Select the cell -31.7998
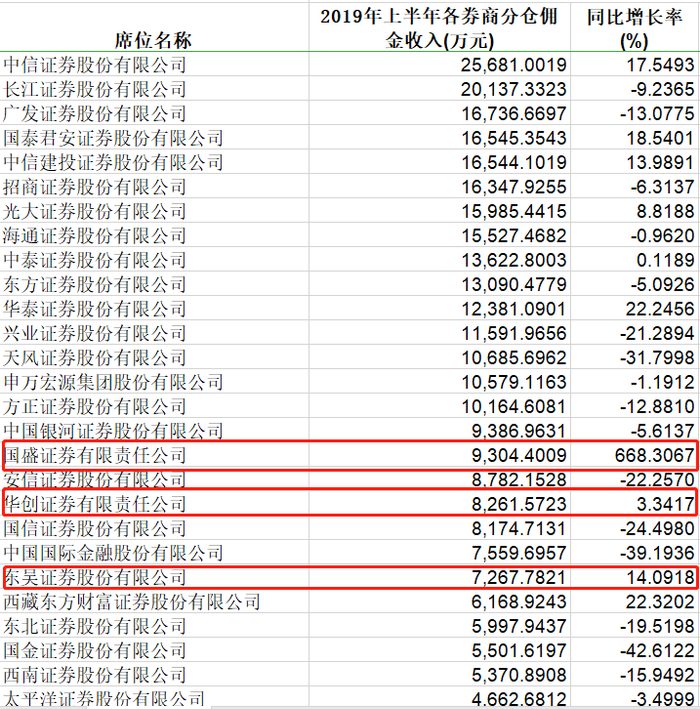700x709 pixels. pyautogui.click(x=657, y=358)
